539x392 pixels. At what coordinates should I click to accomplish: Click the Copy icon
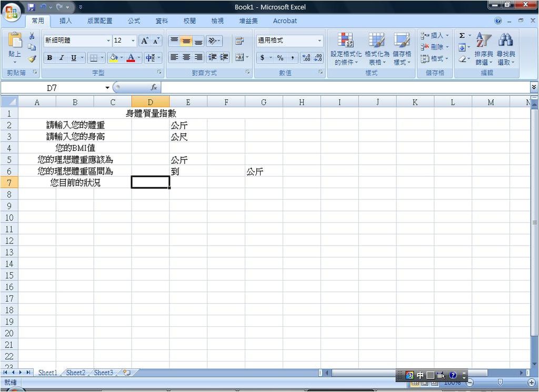click(x=32, y=47)
